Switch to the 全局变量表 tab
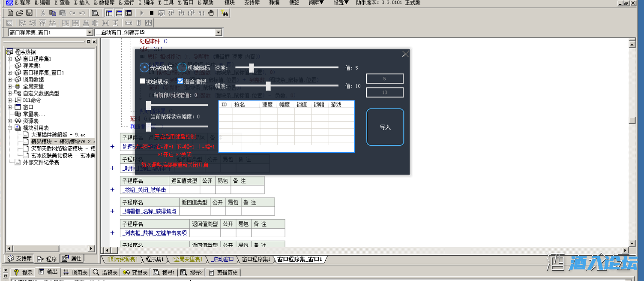644x281 pixels. pyautogui.click(x=187, y=259)
